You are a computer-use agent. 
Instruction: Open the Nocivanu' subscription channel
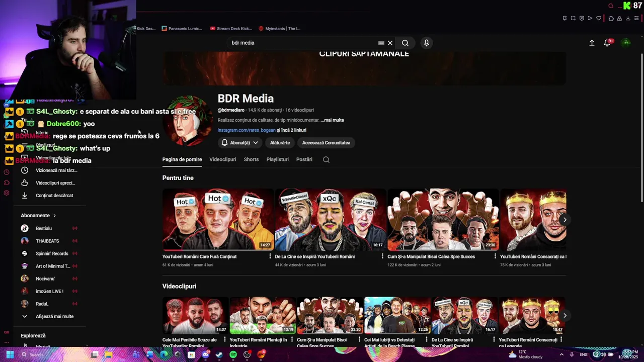pos(49,279)
